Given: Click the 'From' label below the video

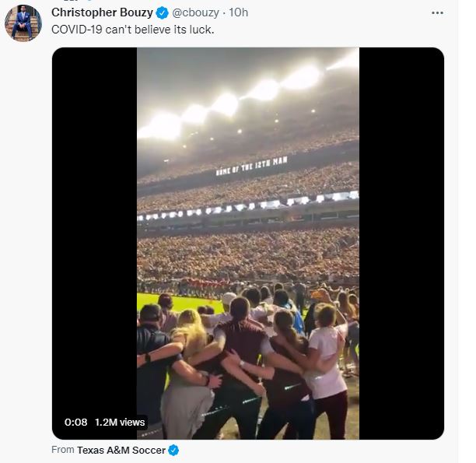Looking at the screenshot, I should click(x=63, y=450).
